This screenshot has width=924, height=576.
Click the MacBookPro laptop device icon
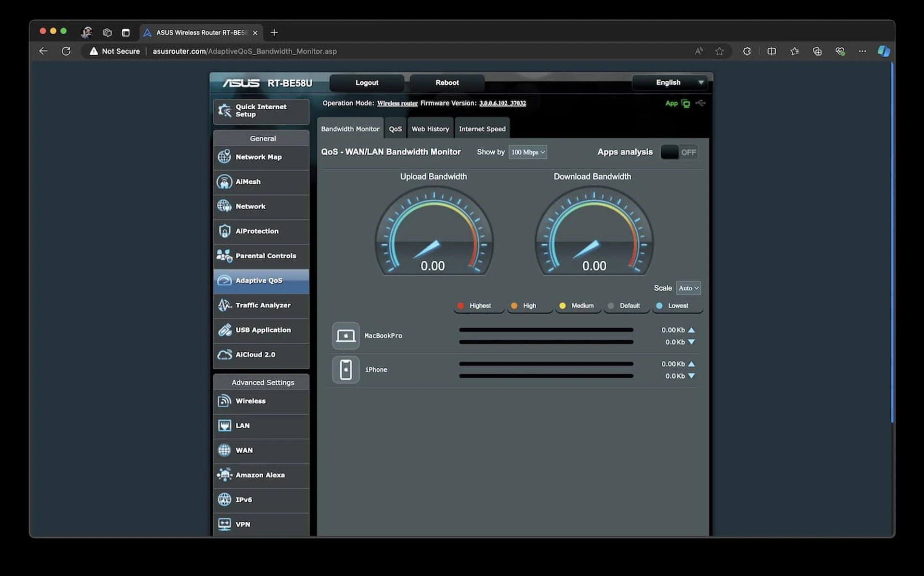[x=346, y=335]
